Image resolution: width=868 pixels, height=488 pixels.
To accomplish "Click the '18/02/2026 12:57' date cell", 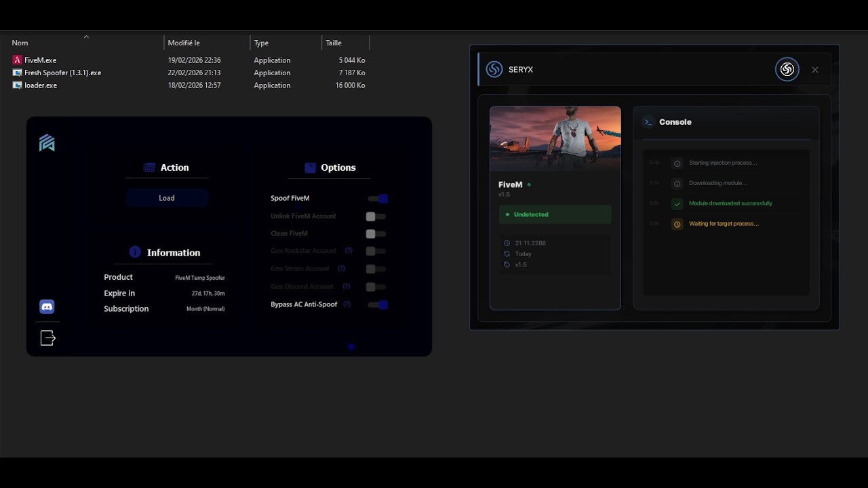I will coord(194,85).
